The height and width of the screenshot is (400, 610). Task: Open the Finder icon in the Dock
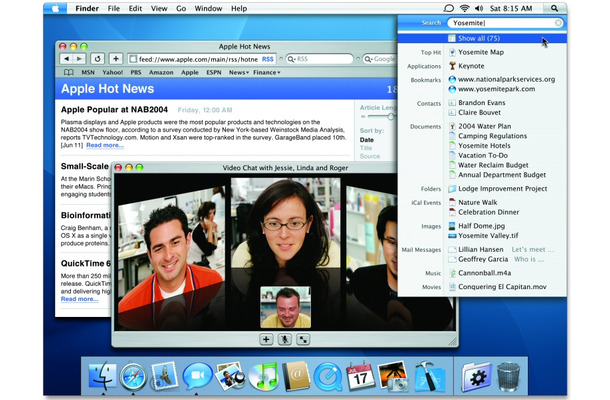[103, 376]
